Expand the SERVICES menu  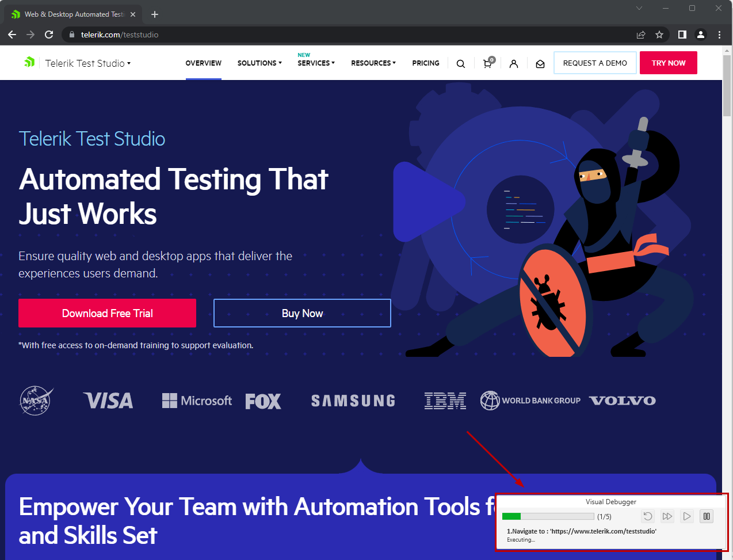(316, 63)
